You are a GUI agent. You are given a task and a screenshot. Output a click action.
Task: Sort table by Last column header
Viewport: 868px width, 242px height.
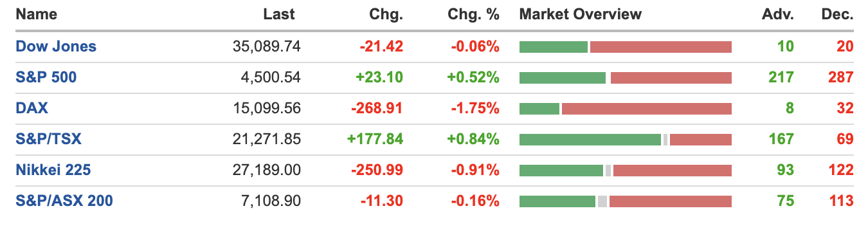279,14
